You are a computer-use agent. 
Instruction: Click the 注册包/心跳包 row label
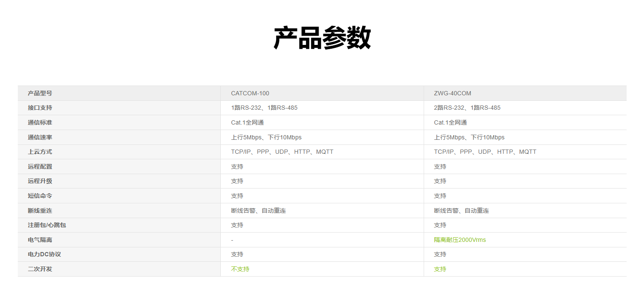[47, 225]
